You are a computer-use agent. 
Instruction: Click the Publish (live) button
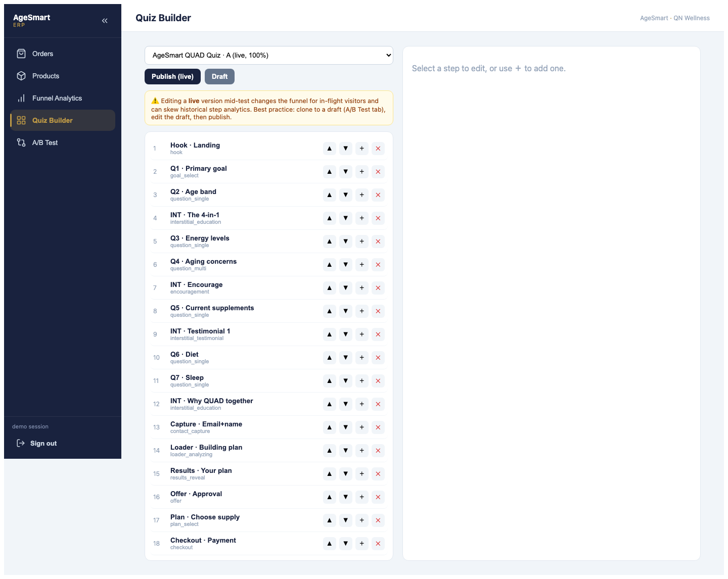click(172, 76)
